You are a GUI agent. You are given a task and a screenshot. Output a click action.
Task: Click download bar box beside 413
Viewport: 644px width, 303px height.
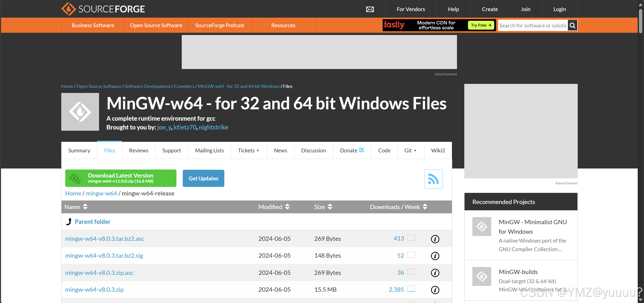pyautogui.click(x=411, y=238)
